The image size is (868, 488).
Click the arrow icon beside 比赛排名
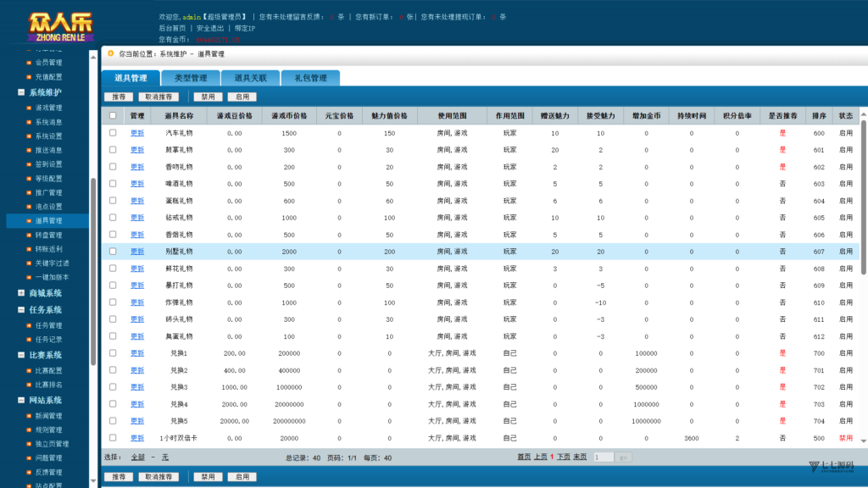[x=29, y=385]
